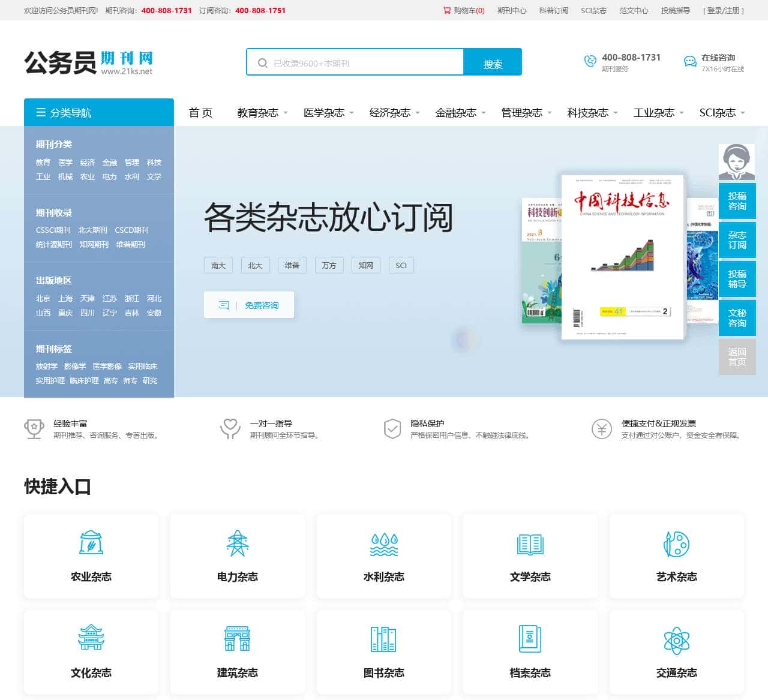Screen dimensions: 768x700
Task: Select the power grid icon for 电力杂志
Action: point(237,543)
